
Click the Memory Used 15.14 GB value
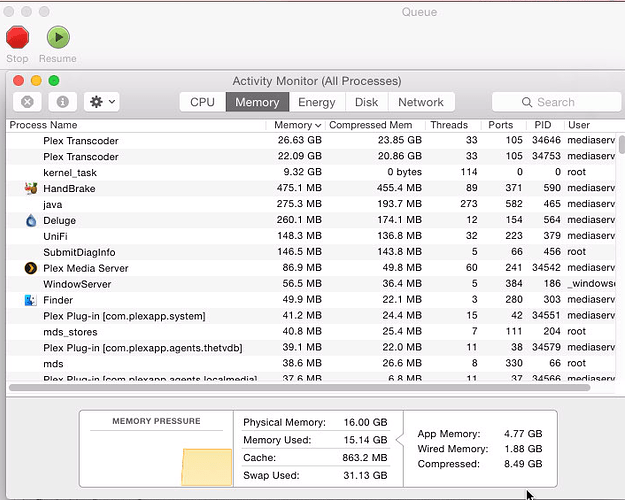click(366, 440)
